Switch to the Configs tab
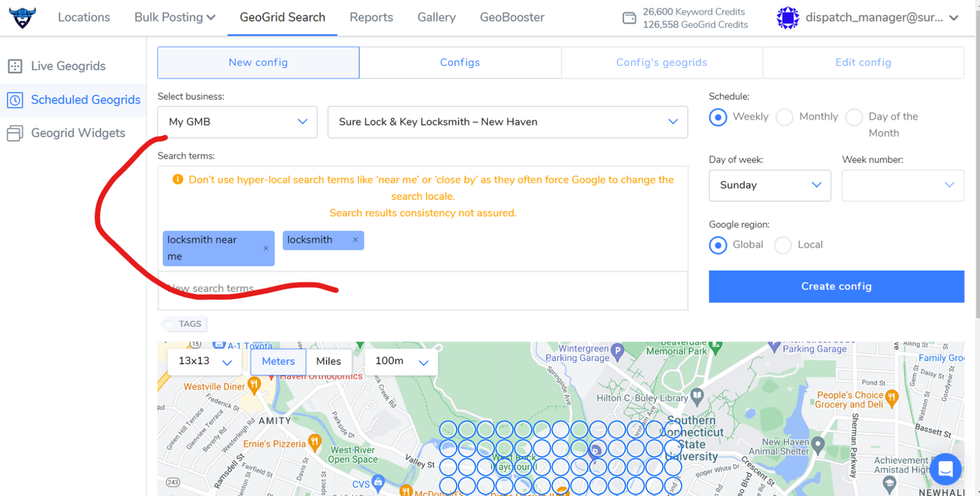 (460, 62)
